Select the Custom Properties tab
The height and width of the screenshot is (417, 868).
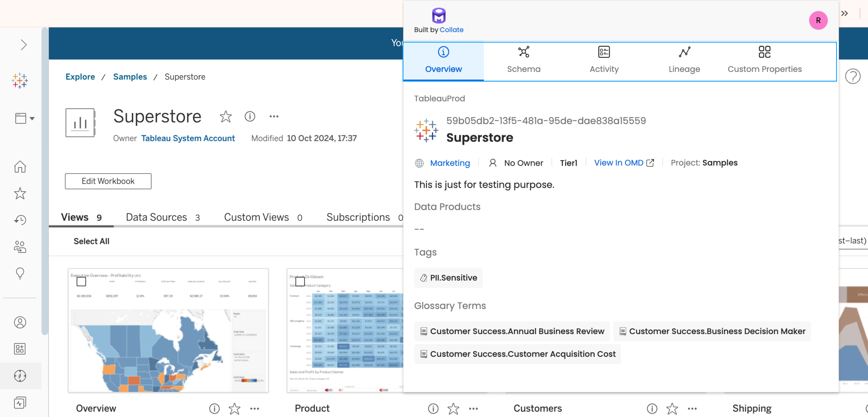[765, 61]
